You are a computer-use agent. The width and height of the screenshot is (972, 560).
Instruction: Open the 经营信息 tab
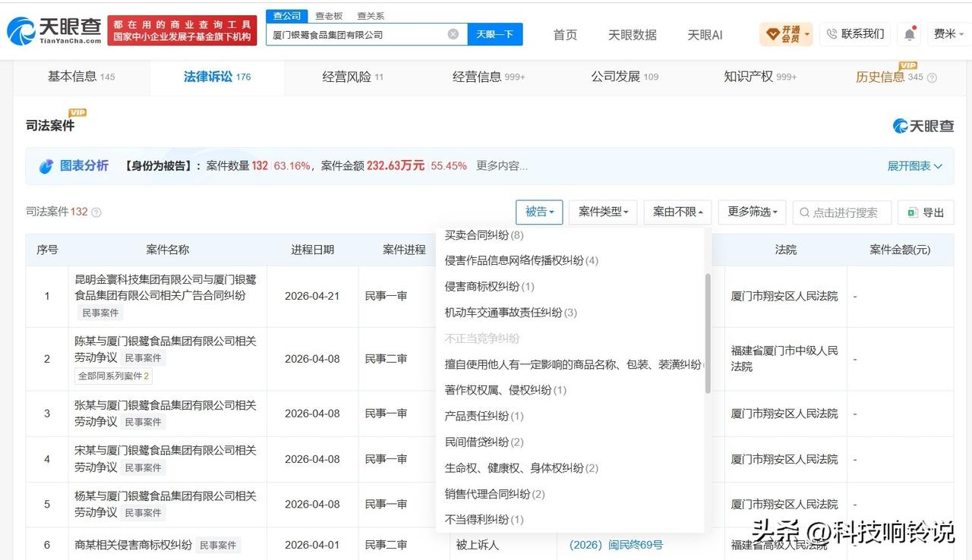tap(489, 77)
